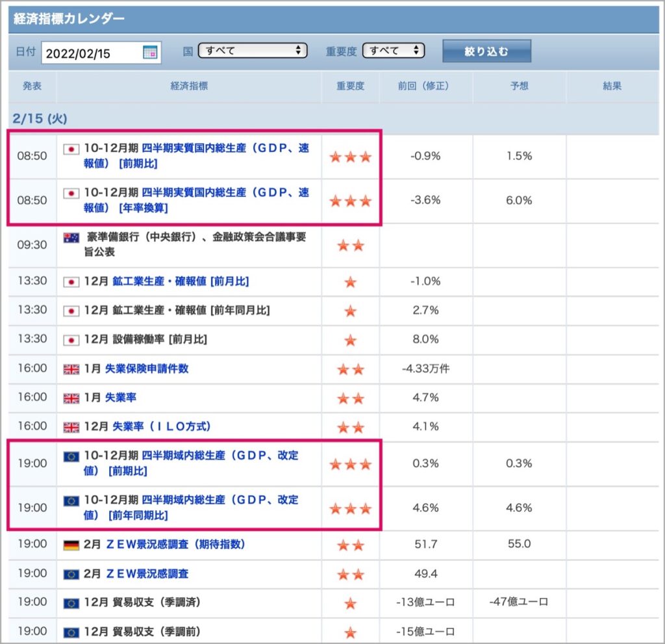Open the calendar date picker icon
The image size is (665, 644).
click(150, 52)
